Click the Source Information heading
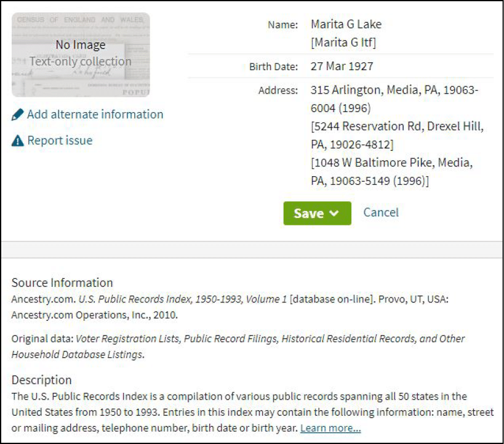This screenshot has width=504, height=444. pos(62,283)
